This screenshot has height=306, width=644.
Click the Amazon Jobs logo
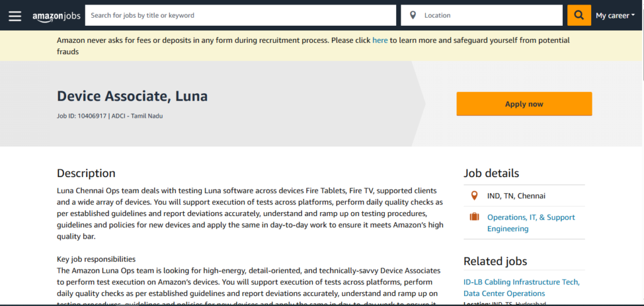tap(56, 16)
